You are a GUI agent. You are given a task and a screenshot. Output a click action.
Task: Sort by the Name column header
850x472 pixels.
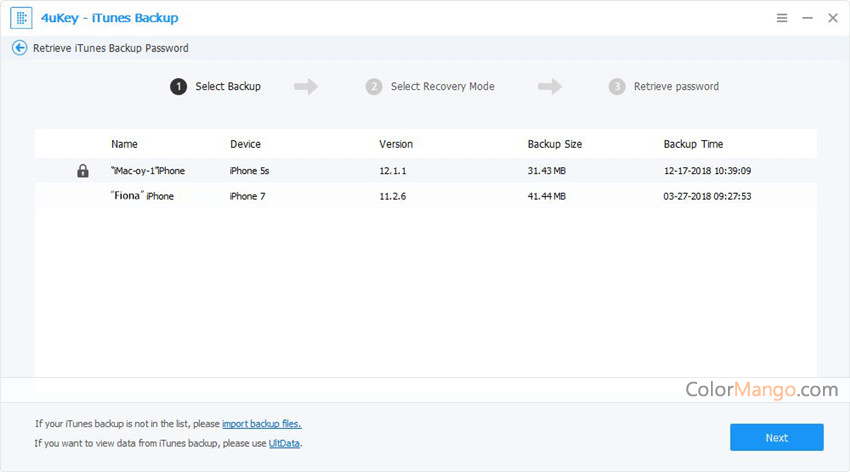tap(124, 144)
